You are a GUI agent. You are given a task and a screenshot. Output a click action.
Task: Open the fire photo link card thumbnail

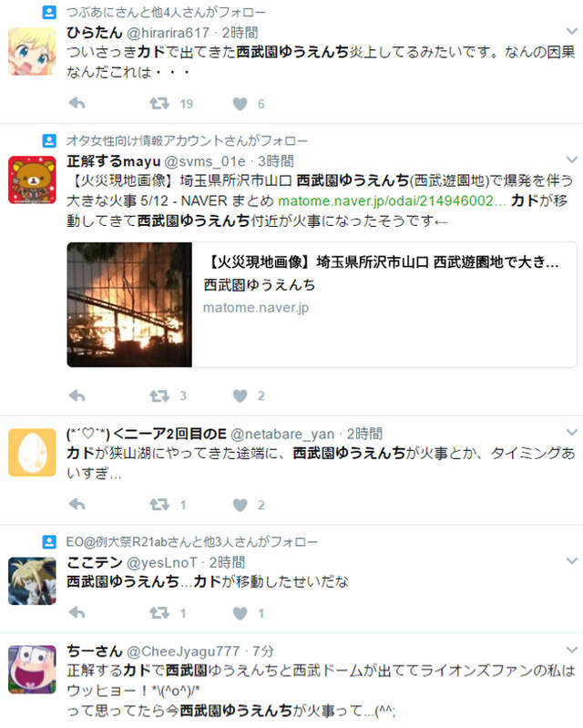tap(129, 304)
